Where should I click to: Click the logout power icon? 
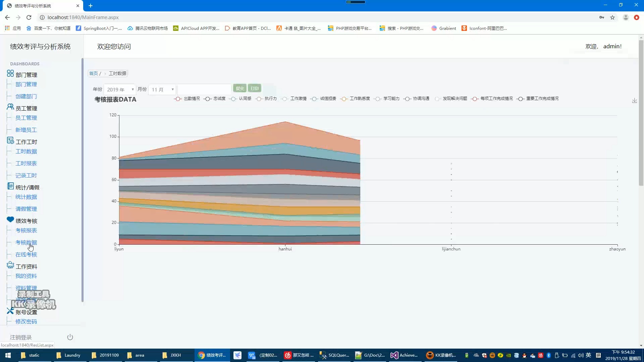[70, 337]
